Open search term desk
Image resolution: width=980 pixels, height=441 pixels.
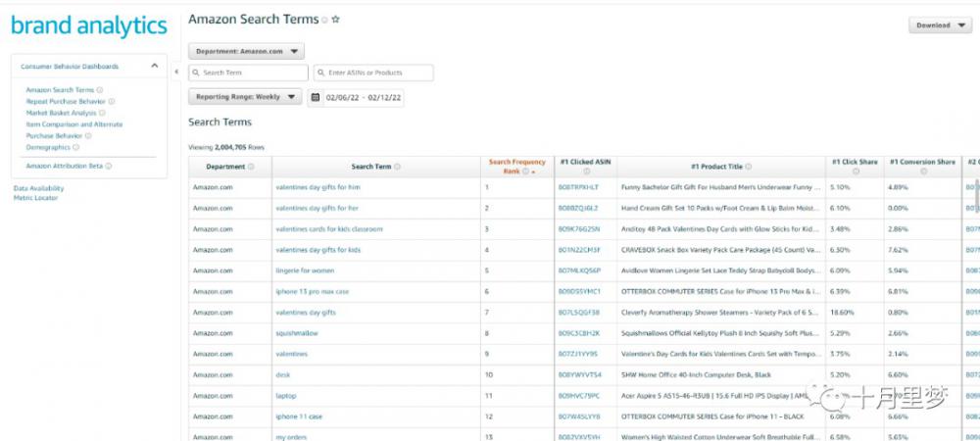tap(283, 374)
